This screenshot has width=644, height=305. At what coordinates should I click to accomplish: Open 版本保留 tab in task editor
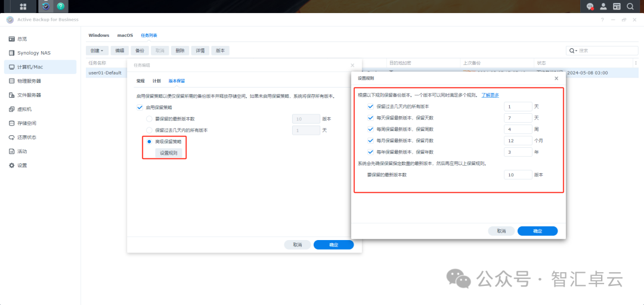point(177,81)
